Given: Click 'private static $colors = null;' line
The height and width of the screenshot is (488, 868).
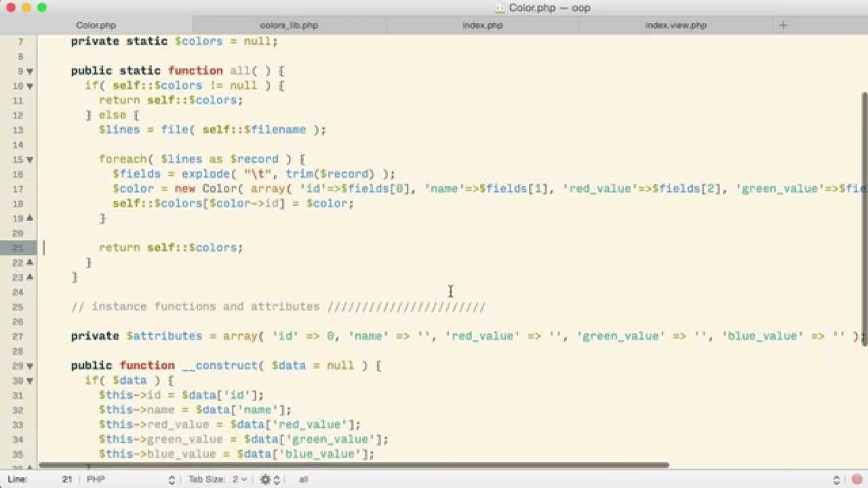Looking at the screenshot, I should click(174, 41).
